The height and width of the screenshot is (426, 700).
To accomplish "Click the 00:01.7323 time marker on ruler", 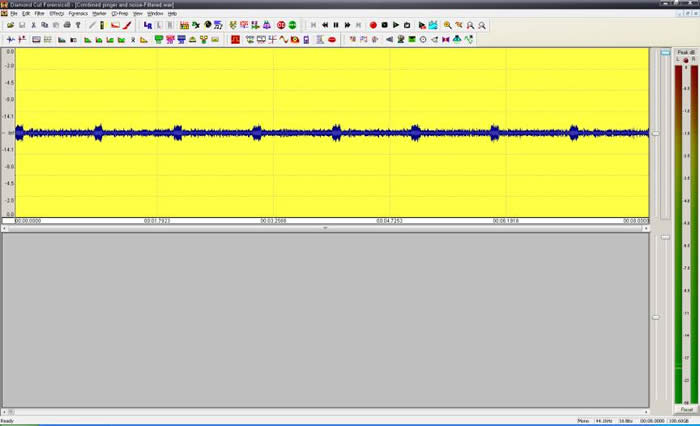I will 157,221.
